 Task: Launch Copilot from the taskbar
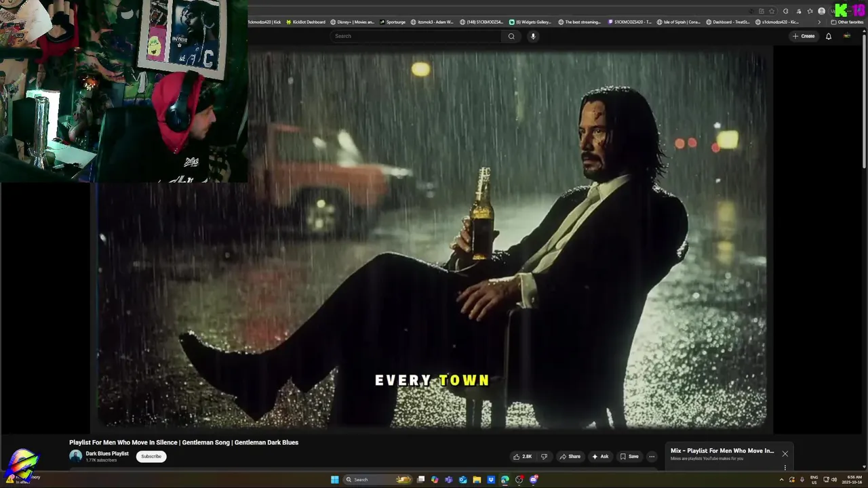click(x=435, y=479)
